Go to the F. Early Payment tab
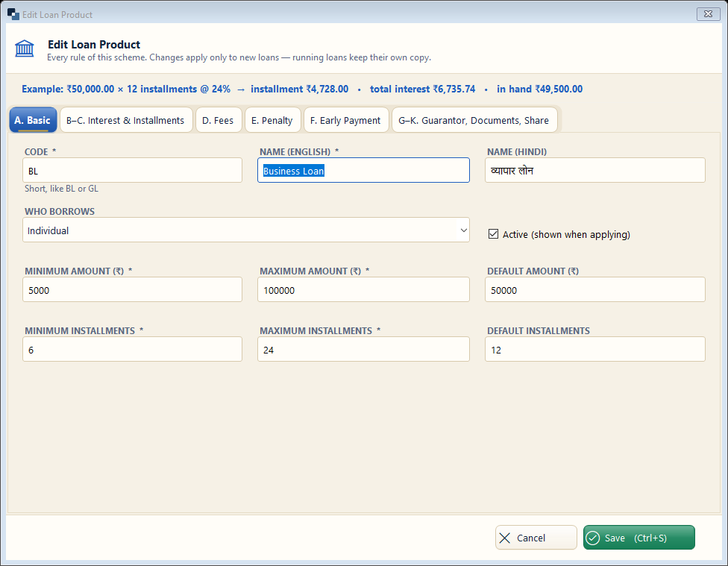728x566 pixels. click(x=346, y=120)
